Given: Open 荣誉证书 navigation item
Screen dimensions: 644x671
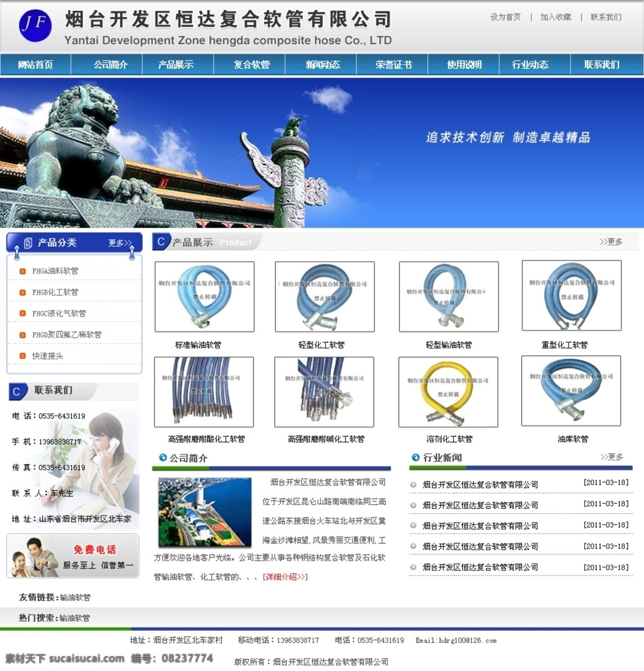Looking at the screenshot, I should click(x=393, y=65).
